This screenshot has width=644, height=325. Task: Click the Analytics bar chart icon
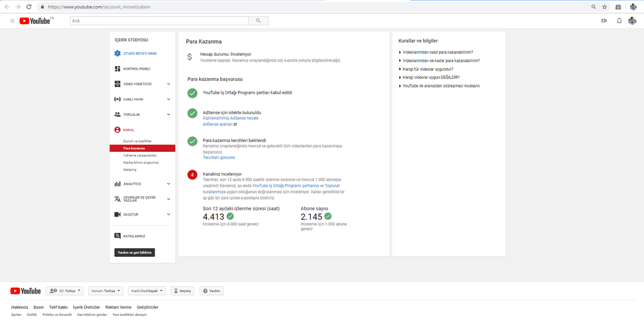pos(118,184)
